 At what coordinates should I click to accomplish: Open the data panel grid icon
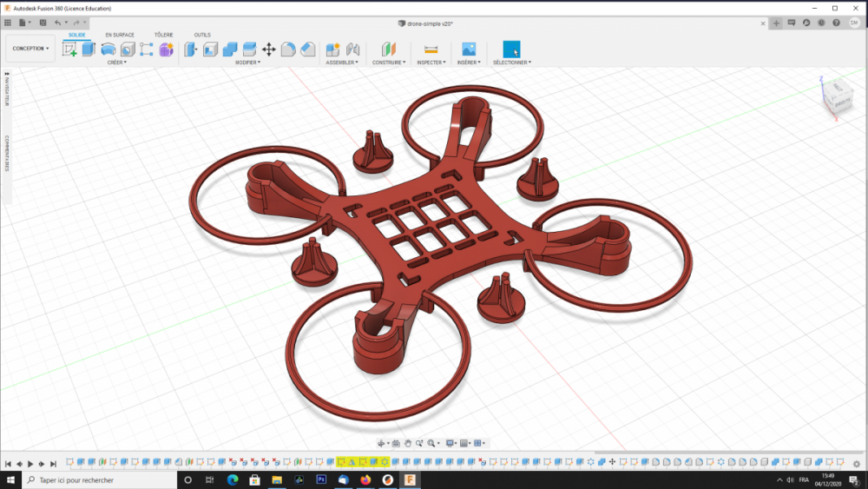(x=8, y=23)
